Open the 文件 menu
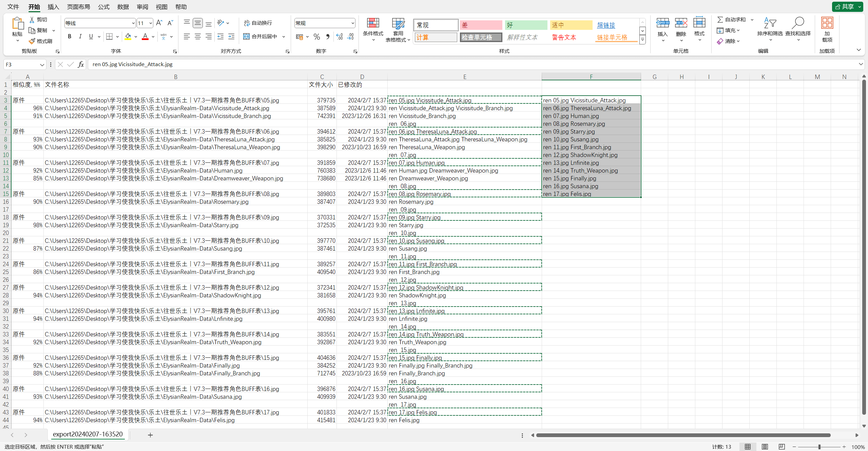Screen dimensions: 868x451 coord(13,7)
